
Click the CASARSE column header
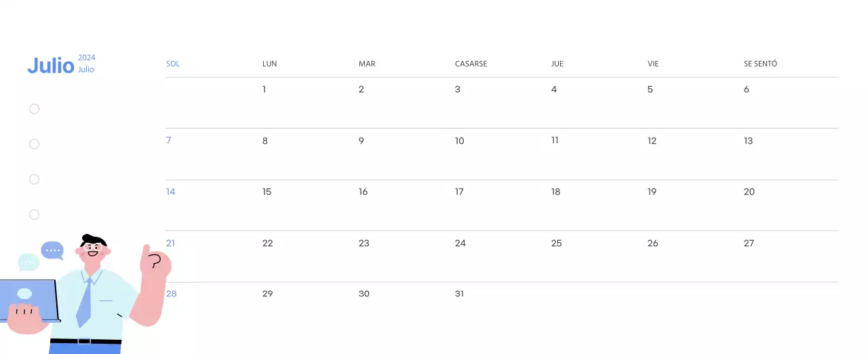tap(471, 64)
